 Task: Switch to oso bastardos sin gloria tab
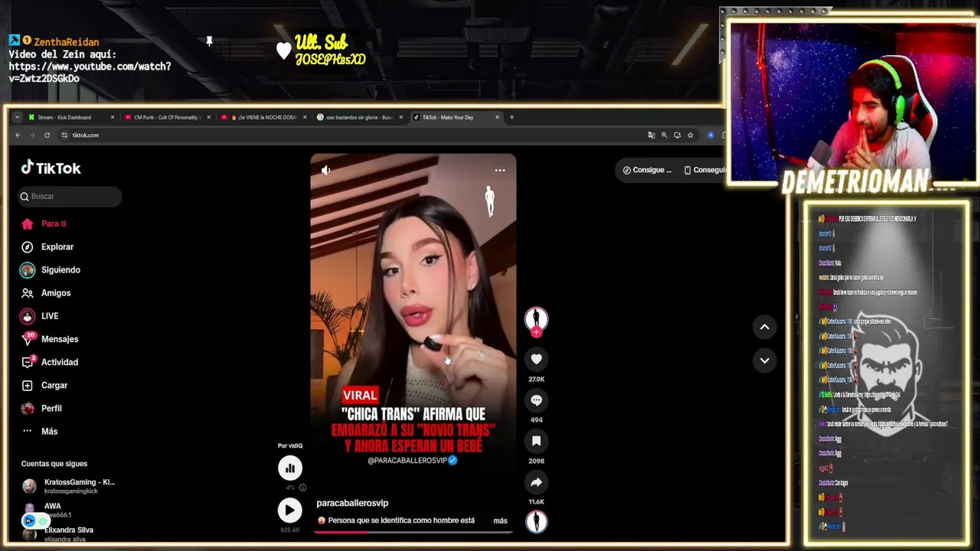click(x=360, y=117)
